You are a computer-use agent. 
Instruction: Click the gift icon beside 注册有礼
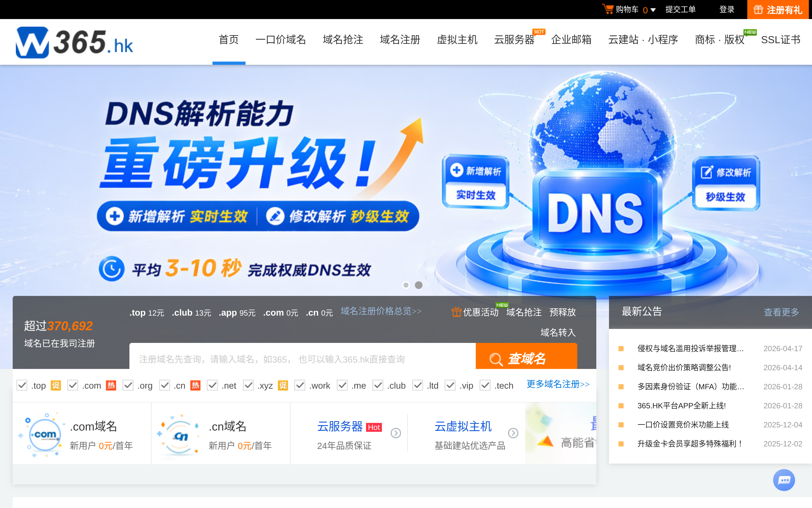click(x=758, y=10)
